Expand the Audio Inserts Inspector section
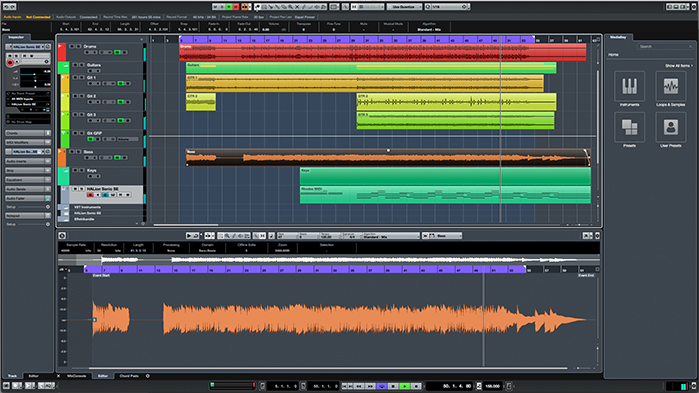This screenshot has height=393, width=699. (28, 161)
